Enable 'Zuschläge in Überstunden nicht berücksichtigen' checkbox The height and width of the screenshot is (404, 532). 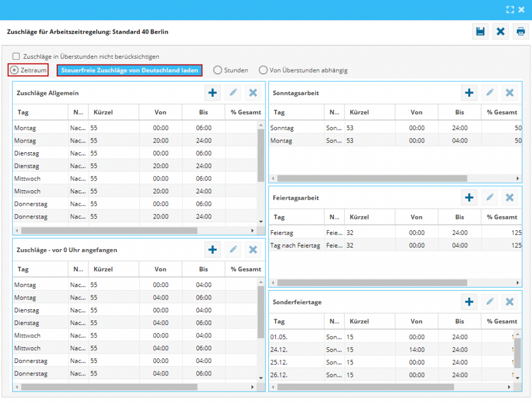pyautogui.click(x=17, y=57)
